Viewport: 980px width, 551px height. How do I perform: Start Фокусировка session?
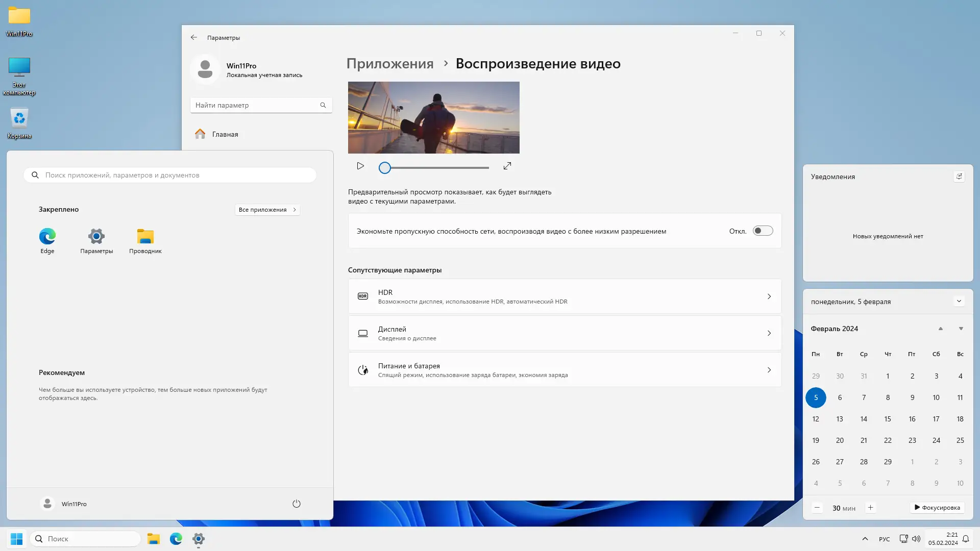(937, 508)
